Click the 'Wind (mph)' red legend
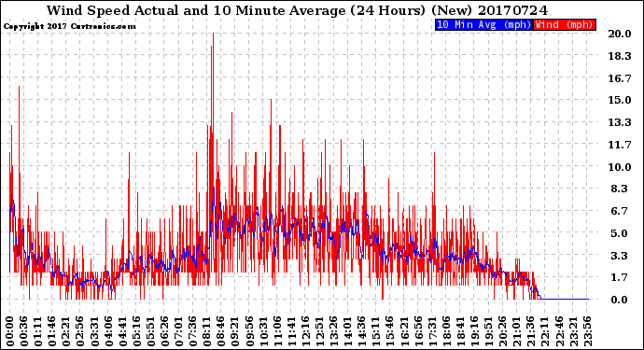 click(x=565, y=24)
